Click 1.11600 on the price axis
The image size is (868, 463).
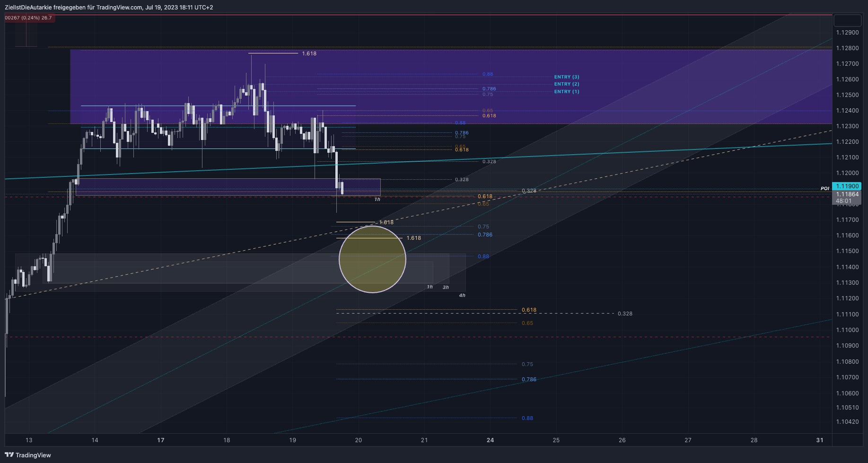(847, 236)
